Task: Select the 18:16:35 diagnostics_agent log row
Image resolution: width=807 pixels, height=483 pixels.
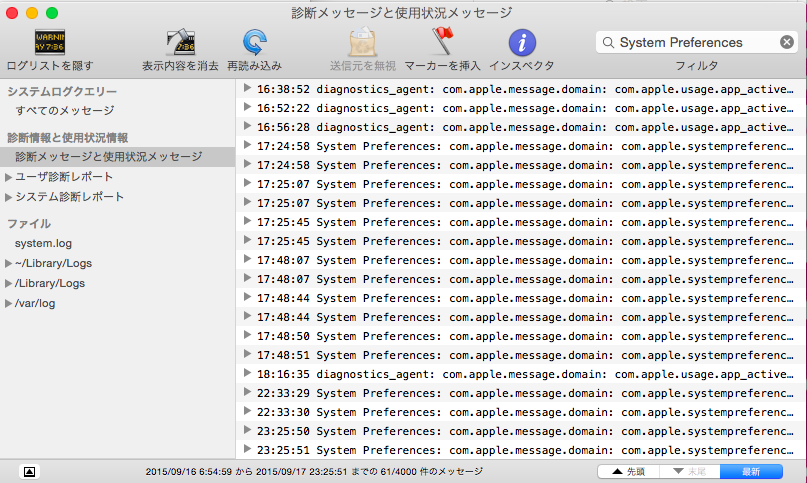Action: click(521, 374)
